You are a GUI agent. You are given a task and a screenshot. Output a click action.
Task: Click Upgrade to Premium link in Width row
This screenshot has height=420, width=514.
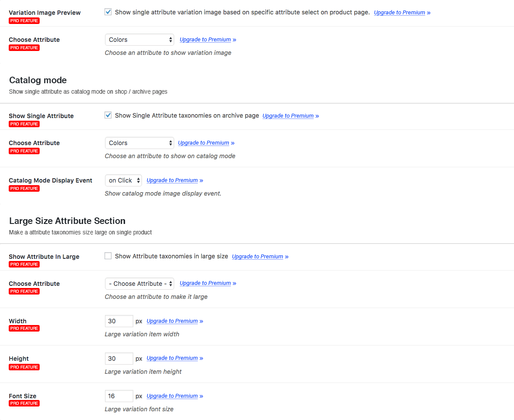[172, 321]
